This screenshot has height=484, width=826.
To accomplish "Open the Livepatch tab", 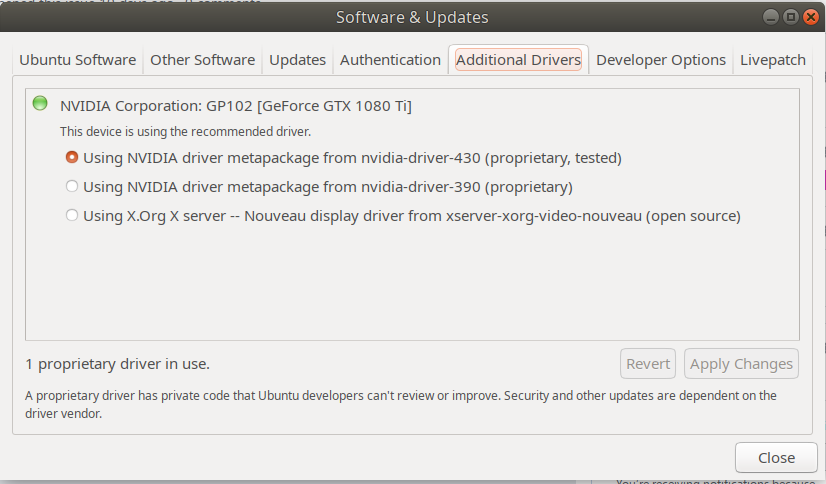I will [x=773, y=60].
